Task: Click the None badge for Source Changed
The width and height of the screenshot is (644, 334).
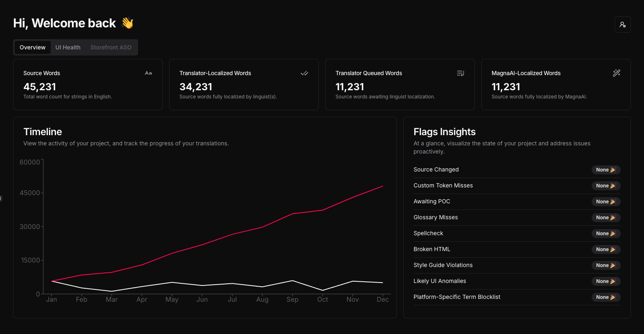Action: (606, 170)
